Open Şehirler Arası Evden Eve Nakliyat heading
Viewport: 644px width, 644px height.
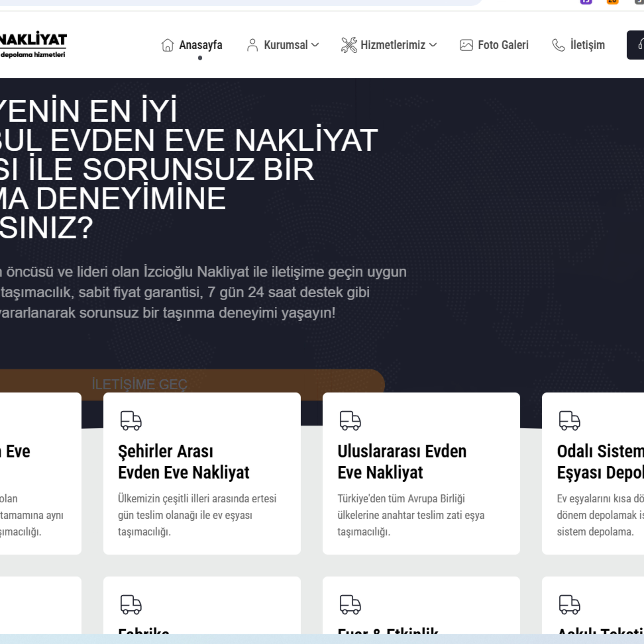pyautogui.click(x=183, y=462)
